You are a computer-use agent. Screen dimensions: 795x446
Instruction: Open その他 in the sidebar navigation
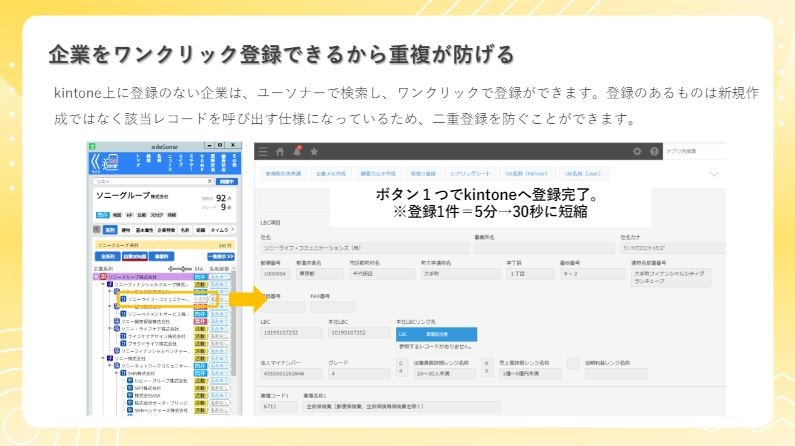[234, 161]
